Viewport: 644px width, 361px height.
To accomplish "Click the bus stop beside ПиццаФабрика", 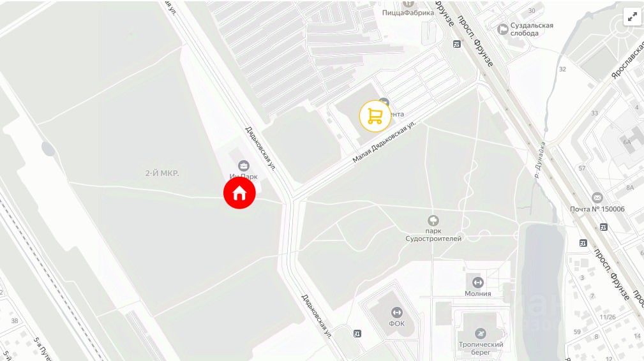I will pyautogui.click(x=457, y=44).
